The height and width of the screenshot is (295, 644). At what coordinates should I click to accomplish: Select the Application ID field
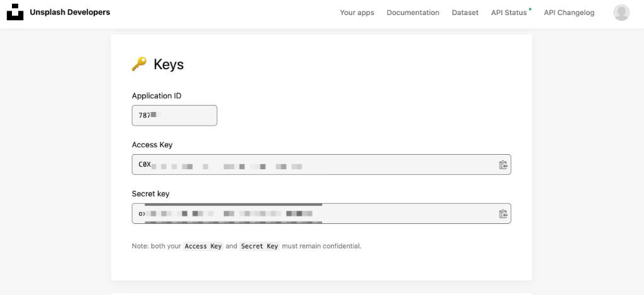tap(175, 116)
